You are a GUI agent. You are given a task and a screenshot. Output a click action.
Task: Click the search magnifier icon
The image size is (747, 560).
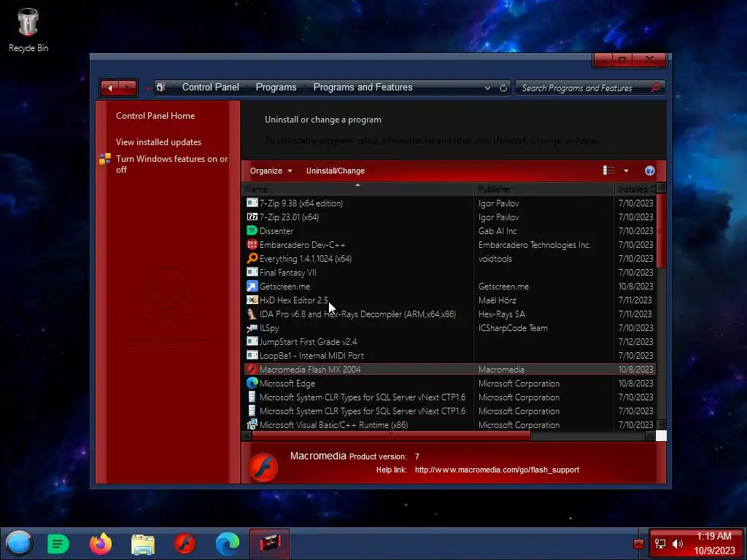tap(656, 87)
